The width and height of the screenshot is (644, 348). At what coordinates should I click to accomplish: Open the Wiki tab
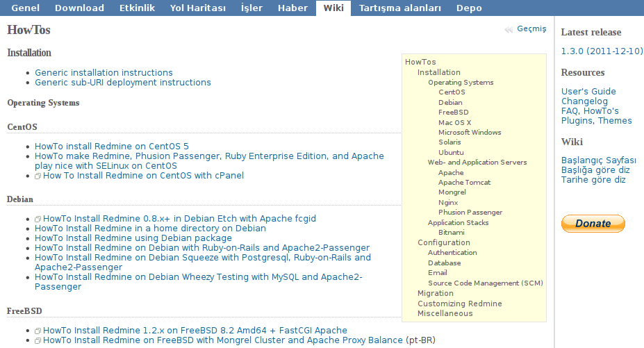click(x=333, y=8)
